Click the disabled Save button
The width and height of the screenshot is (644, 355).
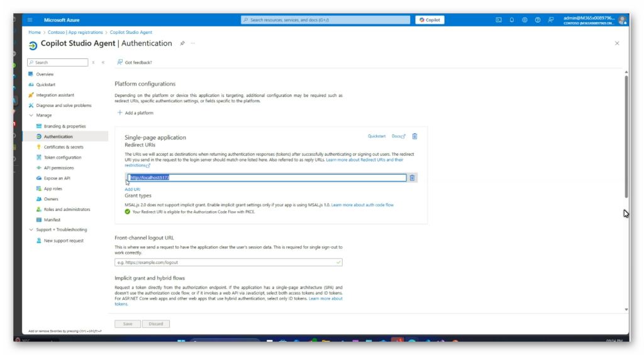[x=128, y=324]
